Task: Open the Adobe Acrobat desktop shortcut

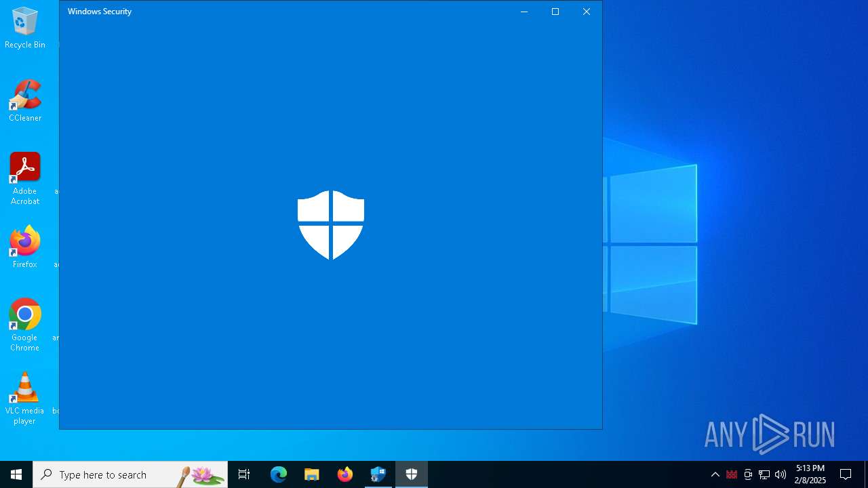Action: pyautogui.click(x=25, y=179)
